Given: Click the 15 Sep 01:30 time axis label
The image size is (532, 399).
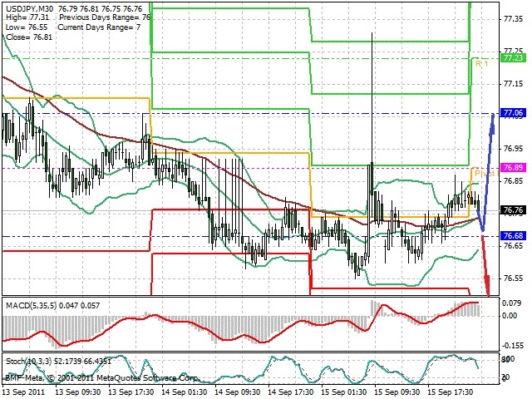Looking at the screenshot, I should click(343, 392).
